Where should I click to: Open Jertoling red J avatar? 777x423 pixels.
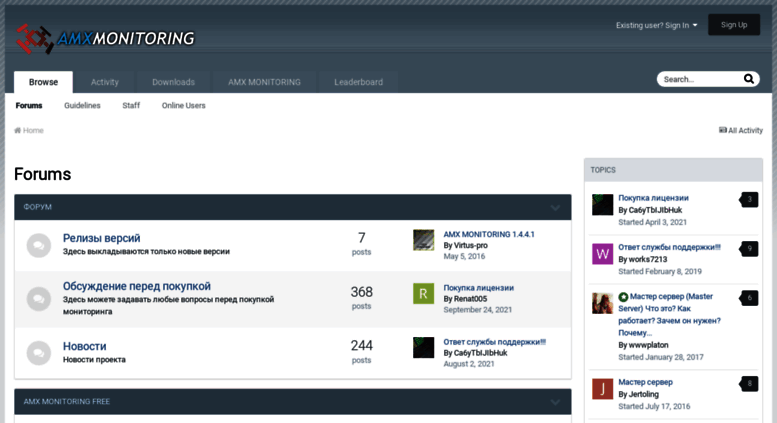[x=603, y=389]
